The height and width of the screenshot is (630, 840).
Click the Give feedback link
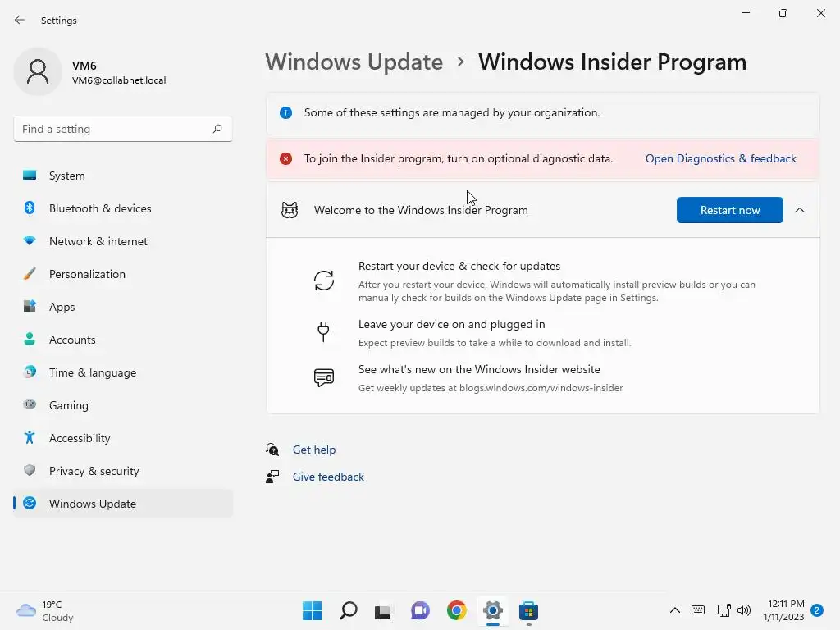328,477
